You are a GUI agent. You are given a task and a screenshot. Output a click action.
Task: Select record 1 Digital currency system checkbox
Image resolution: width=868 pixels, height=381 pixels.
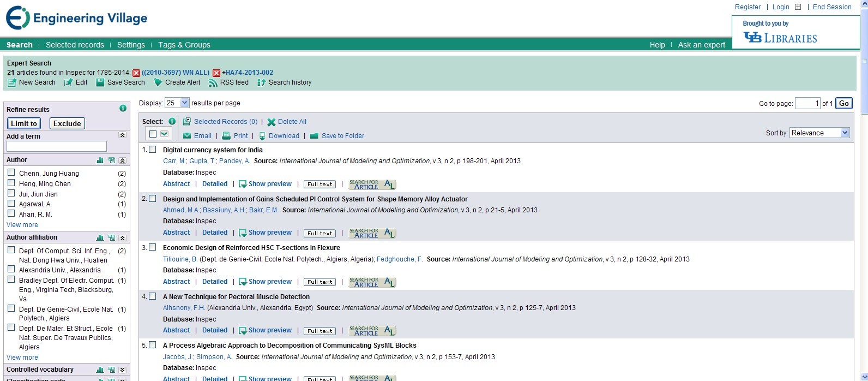(x=153, y=150)
